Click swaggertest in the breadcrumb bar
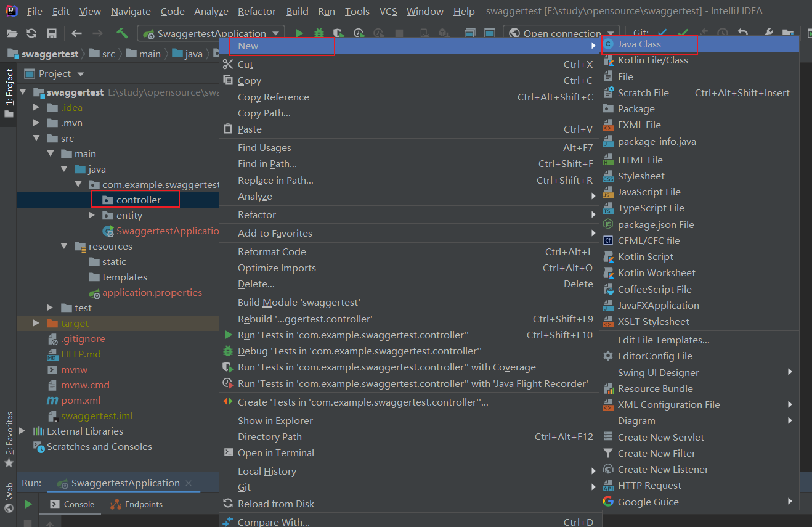The height and width of the screenshot is (527, 812). pos(43,54)
